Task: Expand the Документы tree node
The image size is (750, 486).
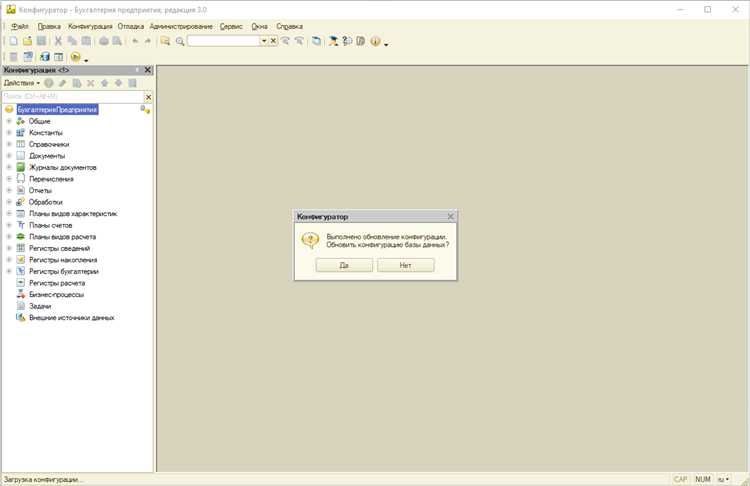Action: [x=9, y=155]
